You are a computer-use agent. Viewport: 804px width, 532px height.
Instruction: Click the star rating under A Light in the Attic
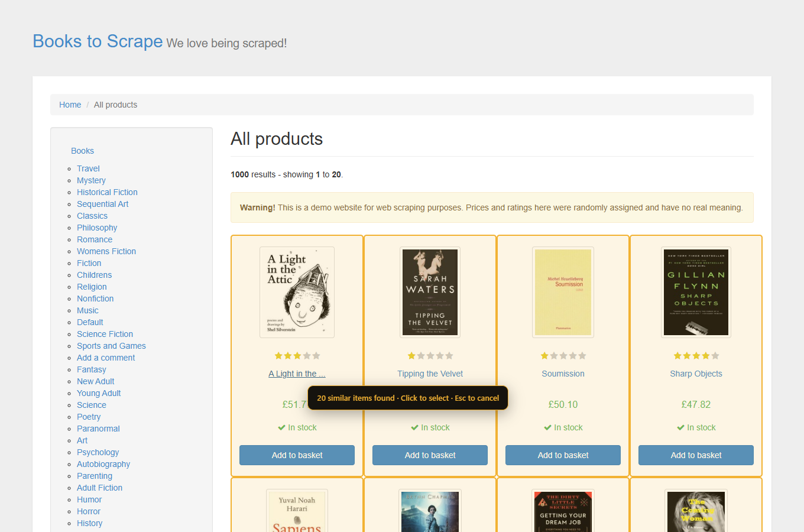pyautogui.click(x=297, y=356)
